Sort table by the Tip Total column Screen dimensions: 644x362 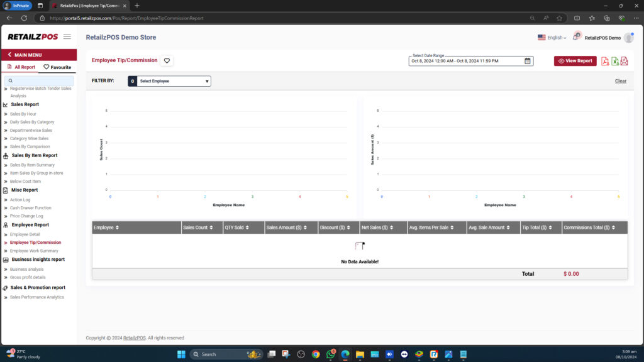537,228
